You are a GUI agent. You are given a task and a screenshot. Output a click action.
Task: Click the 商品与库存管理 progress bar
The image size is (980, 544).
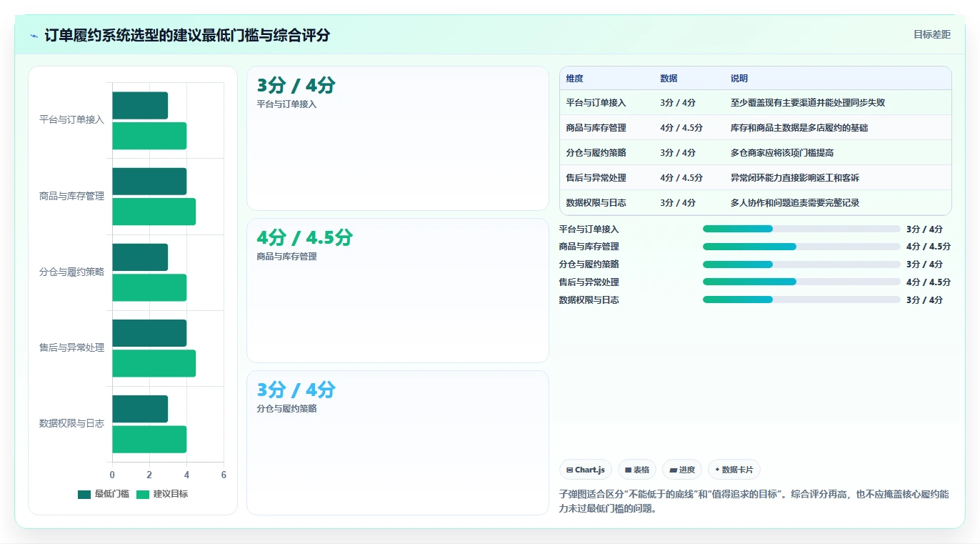(x=801, y=247)
